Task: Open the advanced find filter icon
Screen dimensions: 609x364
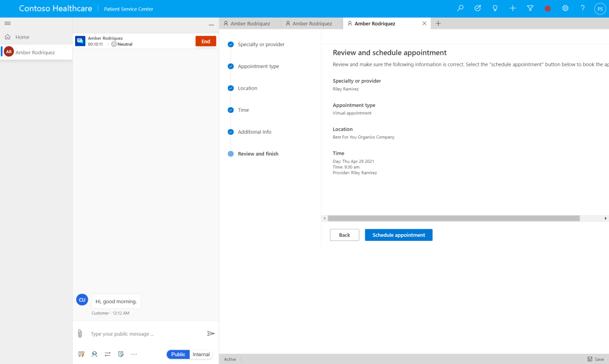Action: (x=530, y=9)
